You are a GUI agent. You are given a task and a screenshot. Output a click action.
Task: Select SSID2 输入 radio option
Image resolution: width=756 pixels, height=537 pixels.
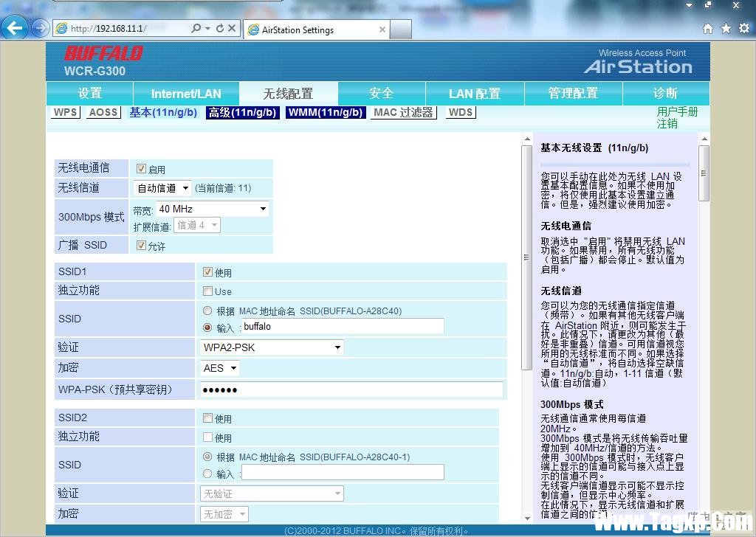pos(207,474)
